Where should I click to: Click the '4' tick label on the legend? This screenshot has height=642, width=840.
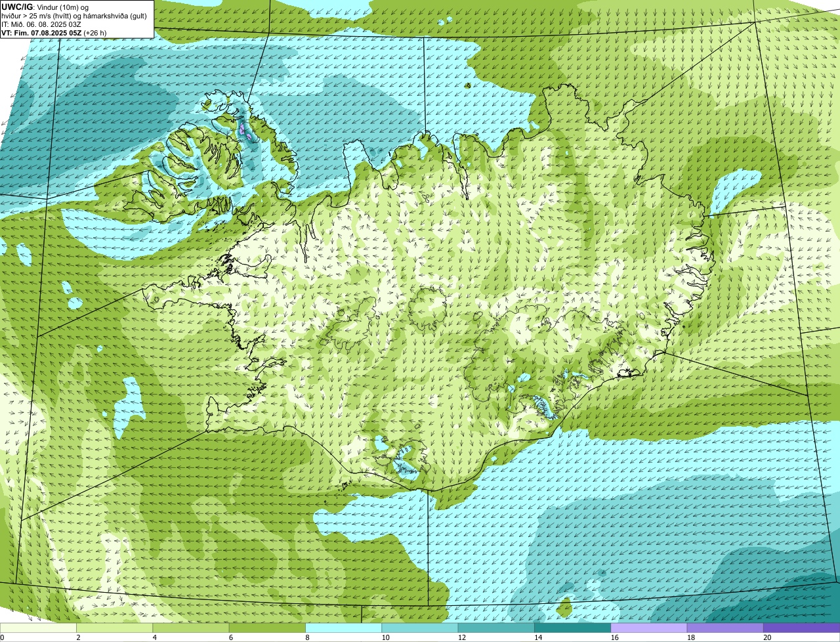154,637
